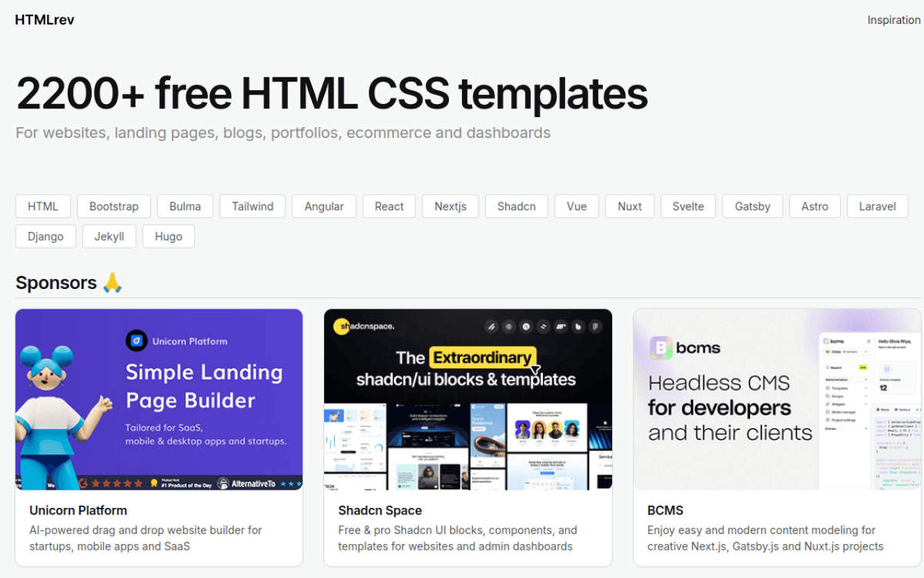This screenshot has height=578, width=924.
Task: Filter by Angular templates
Action: click(324, 207)
